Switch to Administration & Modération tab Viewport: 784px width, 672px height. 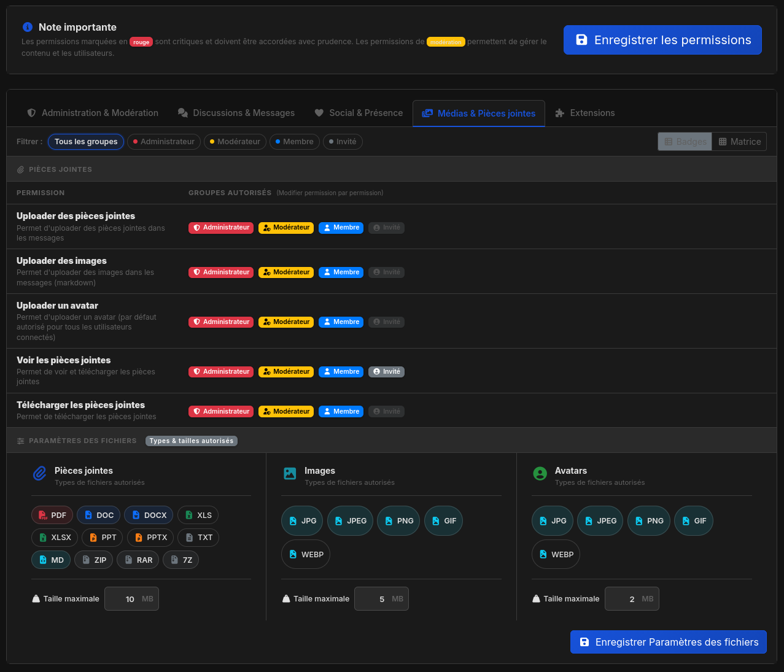(x=93, y=113)
